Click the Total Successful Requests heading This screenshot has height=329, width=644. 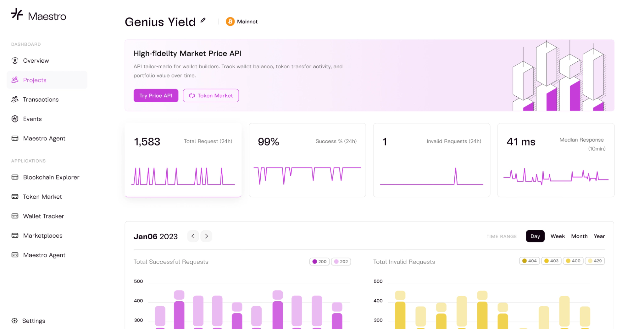[171, 262]
